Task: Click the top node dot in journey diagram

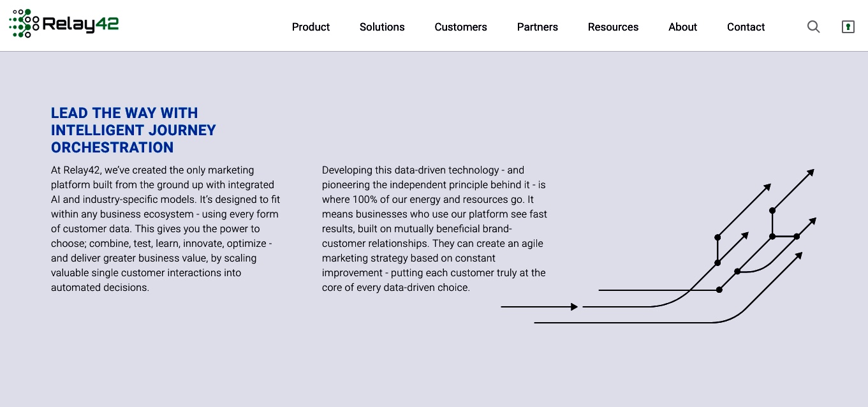Action: [x=772, y=210]
